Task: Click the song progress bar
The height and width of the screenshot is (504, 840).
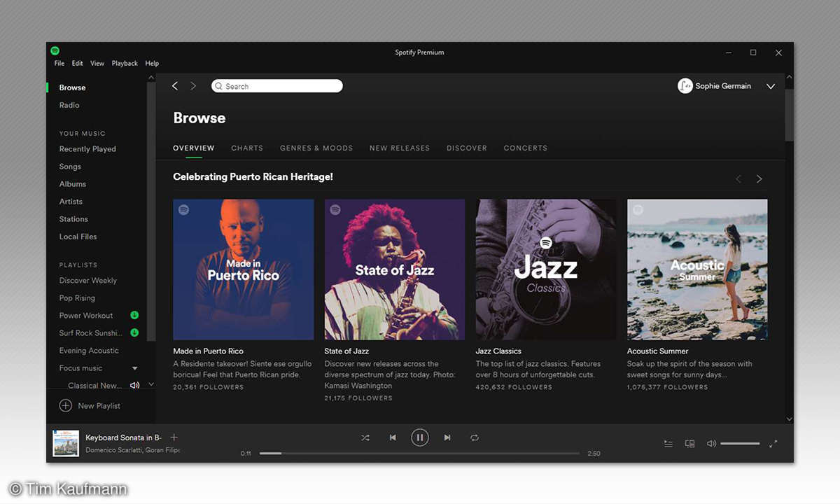Action: click(419, 454)
